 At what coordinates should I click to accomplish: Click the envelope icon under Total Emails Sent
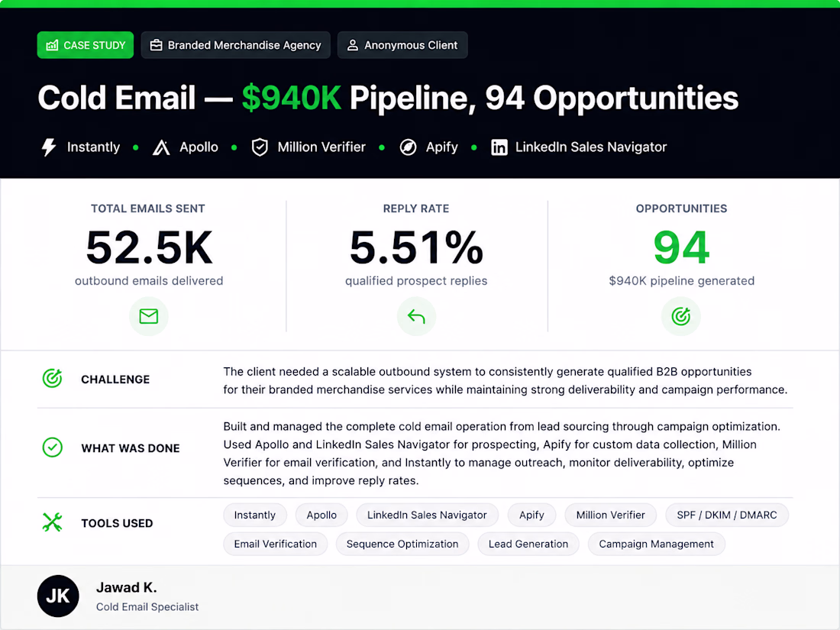pyautogui.click(x=148, y=316)
